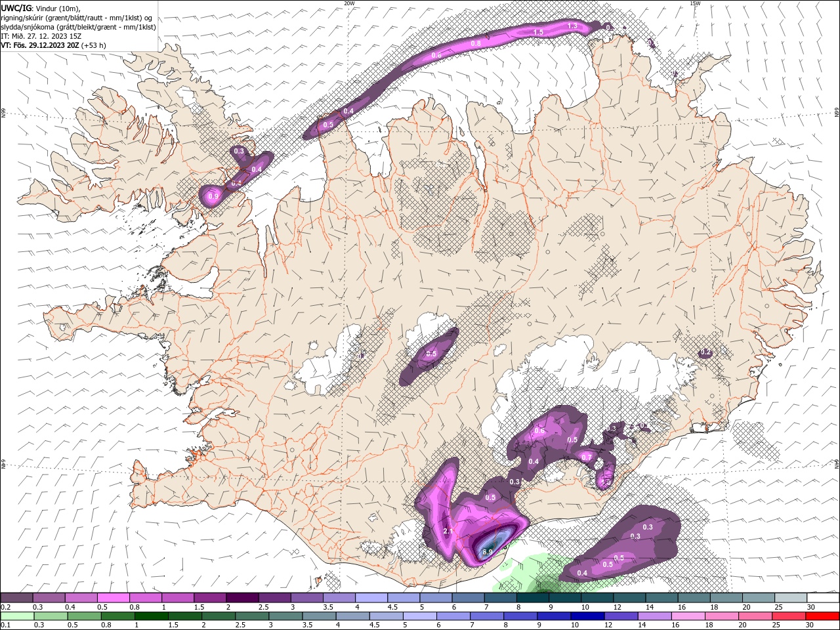Image resolution: width=840 pixels, height=630 pixels.
Task: Select the pale lavender 4 swatch on snow scale
Action: [x=371, y=598]
